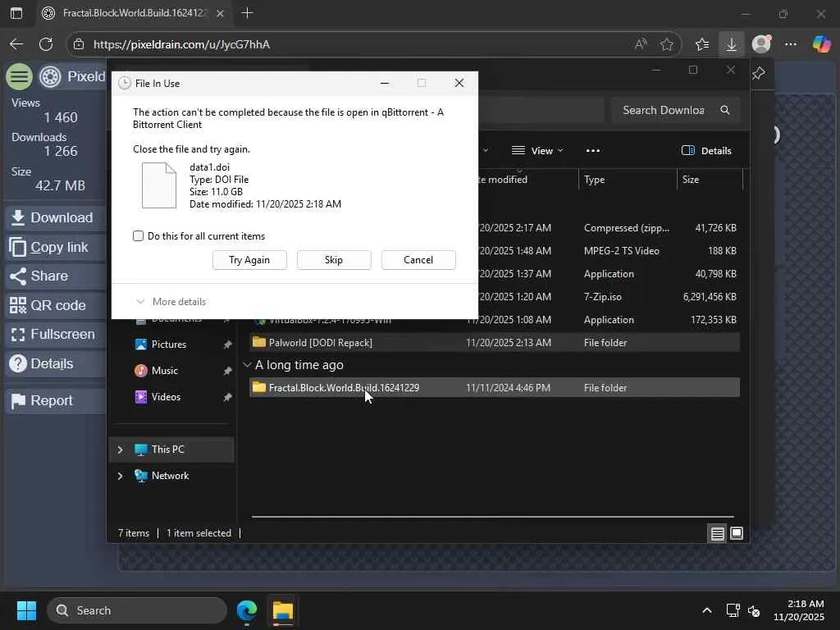Sort by the Size column header

coord(710,180)
